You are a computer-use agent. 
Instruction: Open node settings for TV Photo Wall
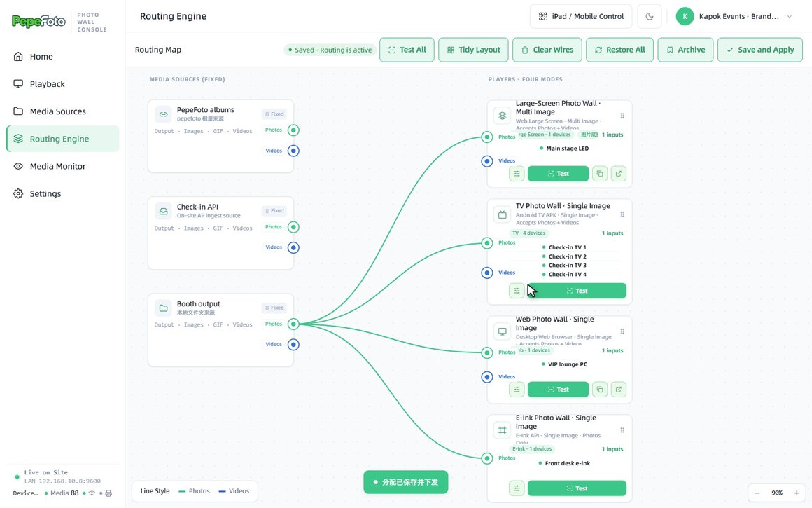coord(517,291)
